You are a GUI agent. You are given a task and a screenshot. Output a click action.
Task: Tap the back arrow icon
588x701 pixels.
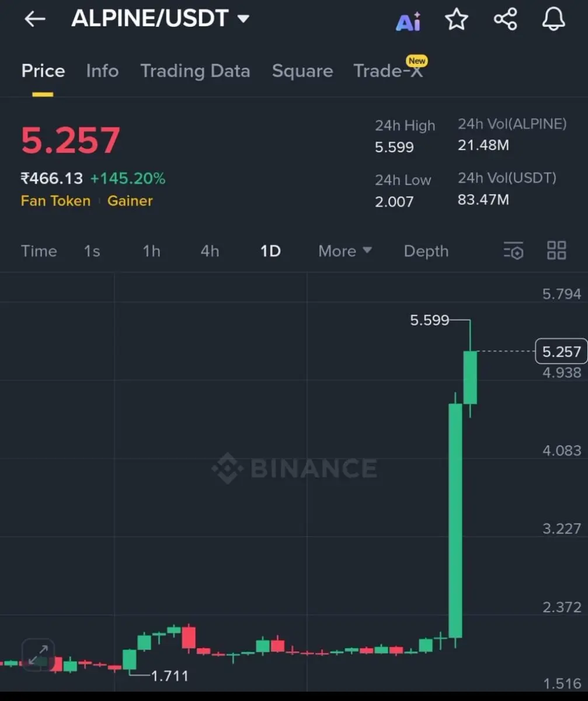[34, 19]
